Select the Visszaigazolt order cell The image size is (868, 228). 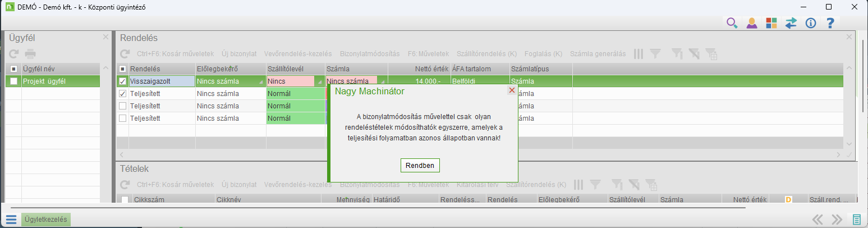tap(162, 81)
